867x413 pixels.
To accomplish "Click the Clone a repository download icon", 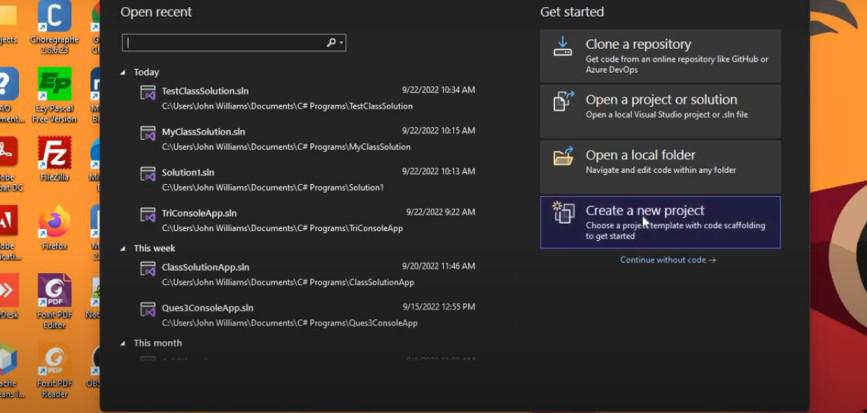I will click(563, 46).
